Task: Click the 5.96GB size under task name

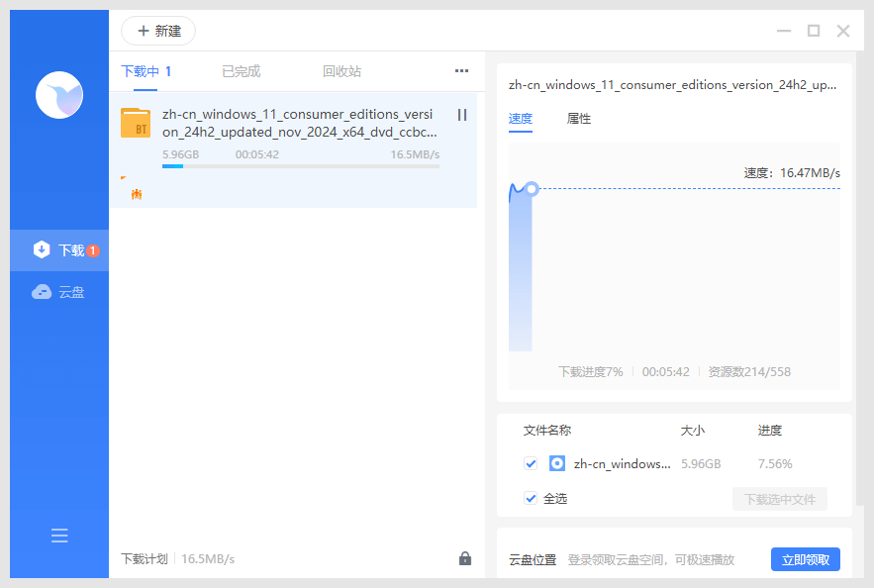Action: [180, 154]
